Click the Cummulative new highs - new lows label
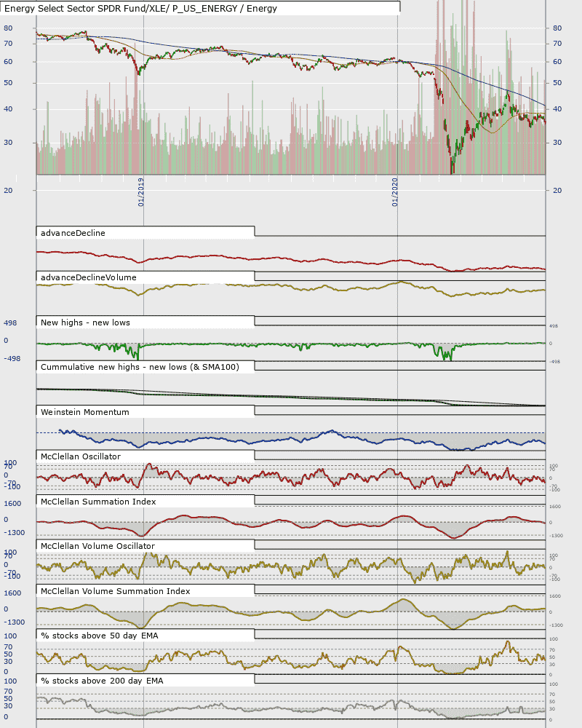This screenshot has height=728, width=582. (140, 367)
